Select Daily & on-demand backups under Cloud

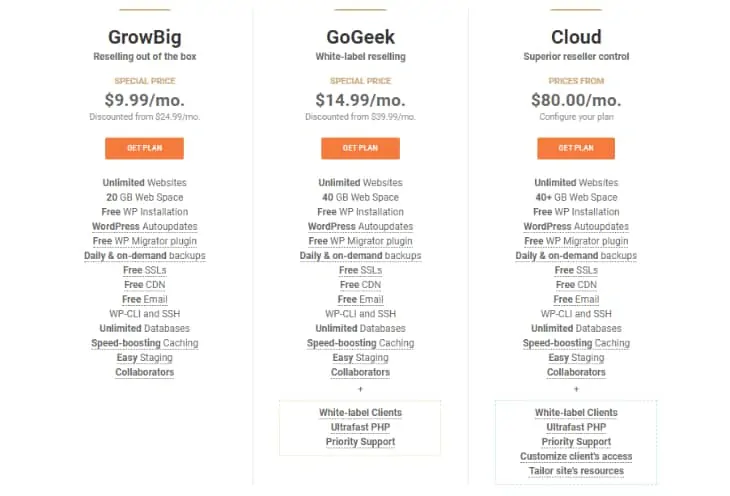(x=576, y=256)
